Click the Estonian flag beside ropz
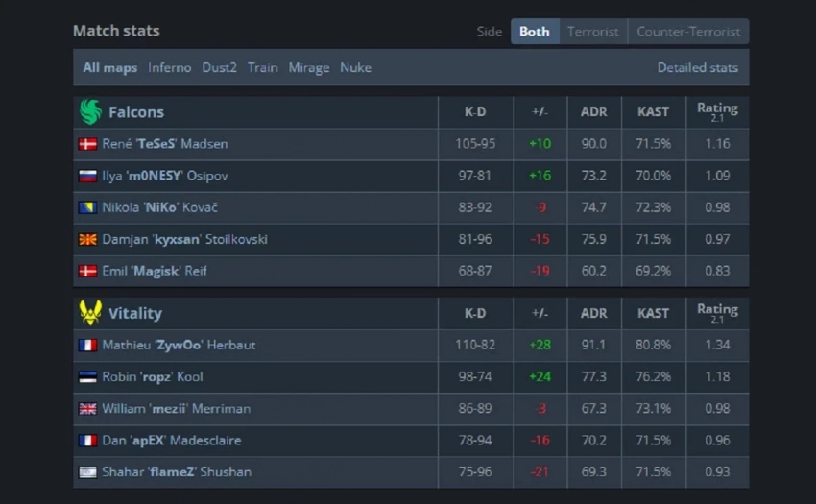The width and height of the screenshot is (816, 504). coord(88,376)
